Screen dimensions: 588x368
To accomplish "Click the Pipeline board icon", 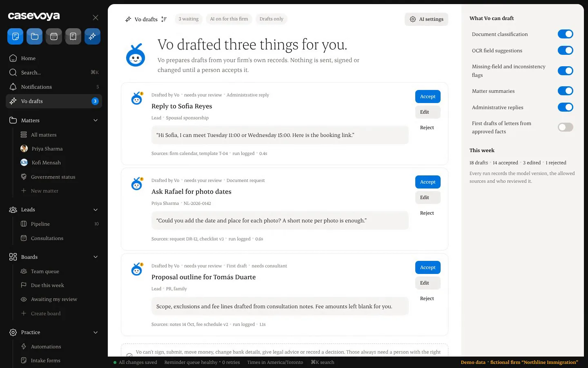I will click(24, 224).
